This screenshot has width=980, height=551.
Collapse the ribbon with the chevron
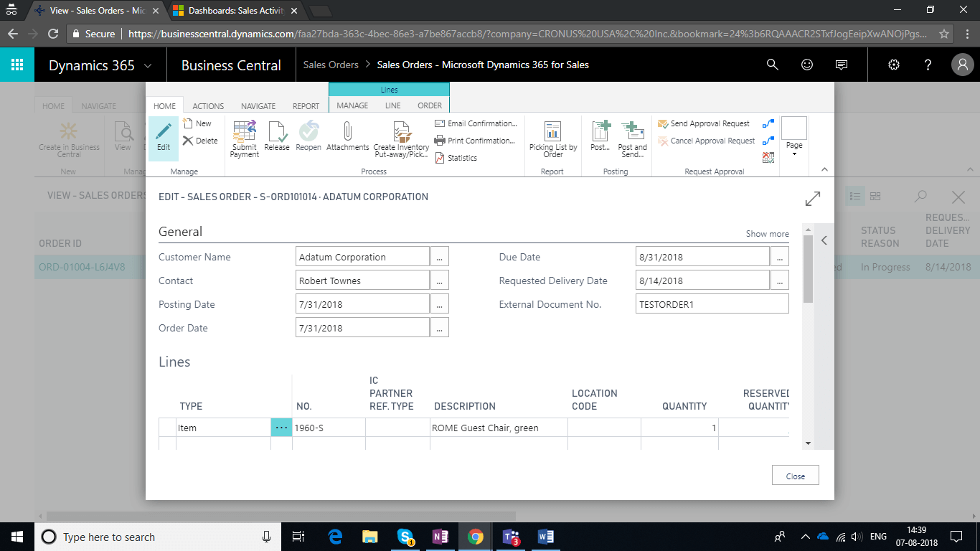[x=824, y=169]
